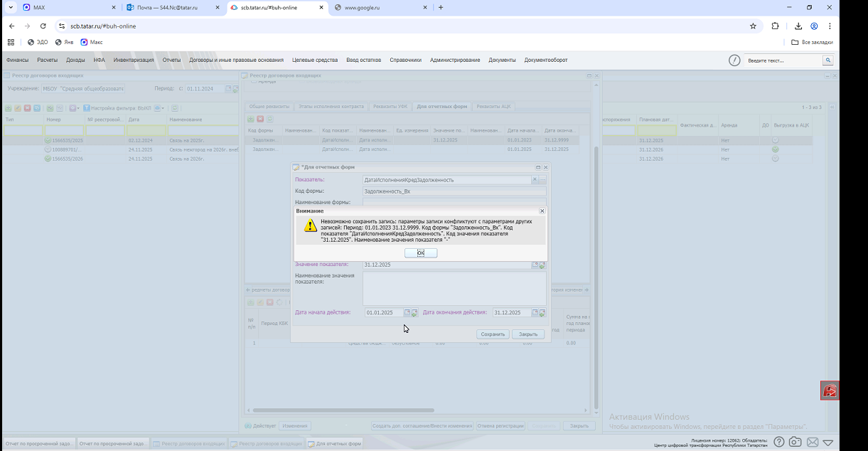Click the green add icon in registry list toolbar

point(9,108)
